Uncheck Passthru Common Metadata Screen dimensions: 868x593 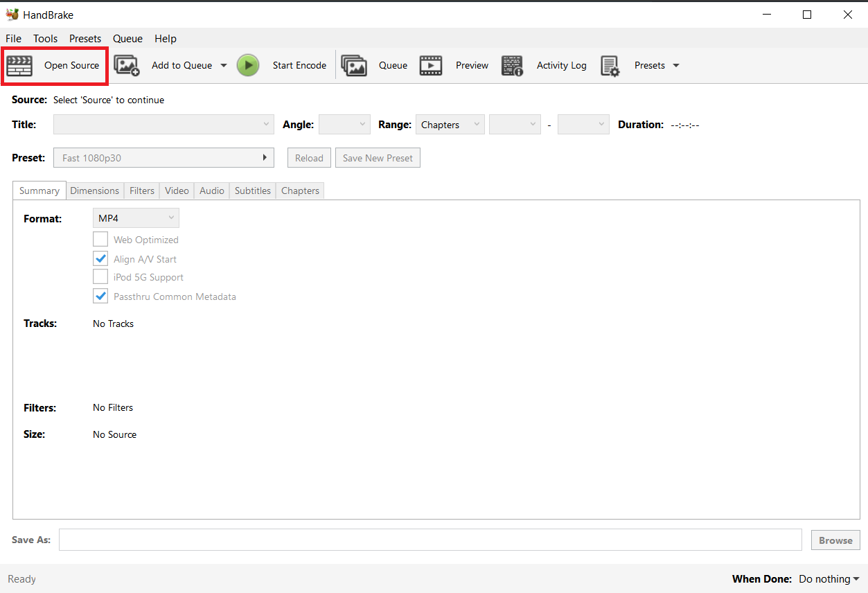(100, 296)
